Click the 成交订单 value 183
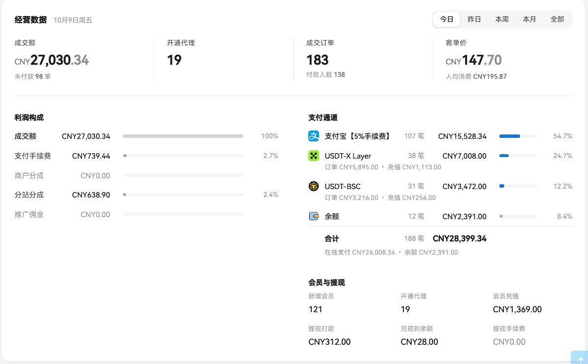 pos(317,60)
